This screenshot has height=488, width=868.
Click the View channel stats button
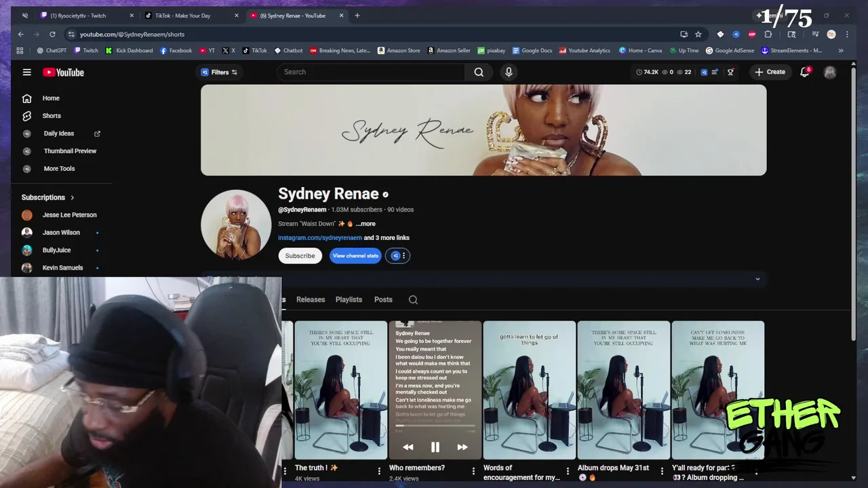(355, 256)
